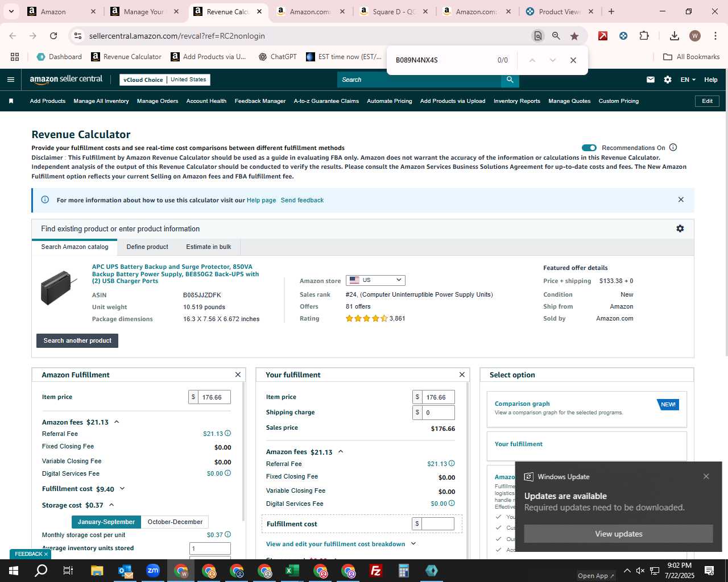
Task: Open the bookmarks apps grid icon
Action: (x=15, y=57)
